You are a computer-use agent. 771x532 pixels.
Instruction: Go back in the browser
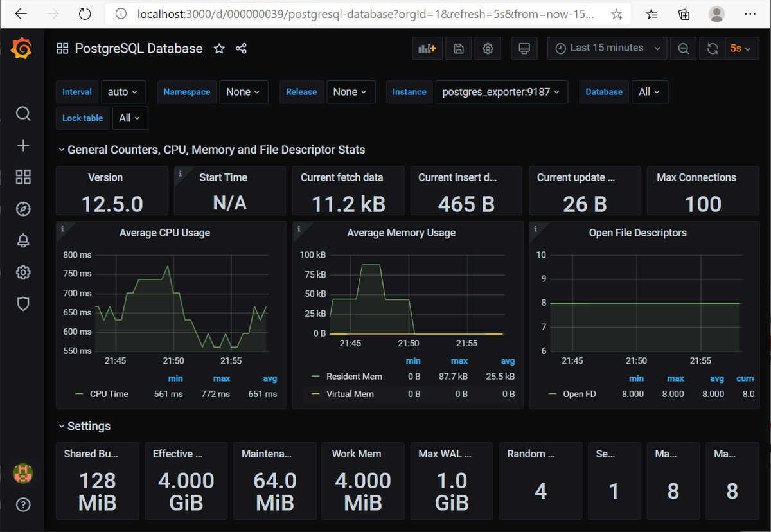[x=21, y=13]
